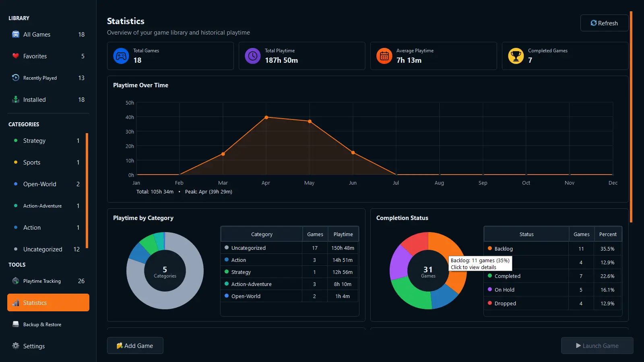
Task: Click the Add Game button
Action: coord(135,346)
